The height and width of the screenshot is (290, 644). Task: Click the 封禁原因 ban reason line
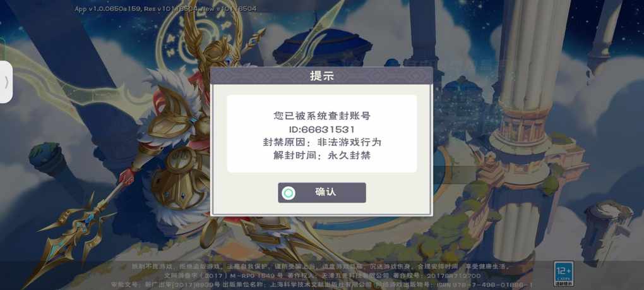[322, 143]
